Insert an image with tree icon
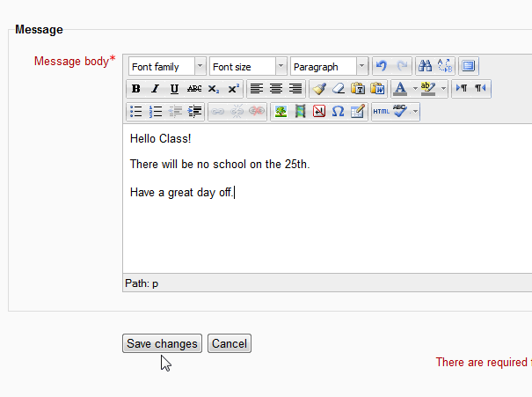This screenshot has height=397, width=532. point(281,112)
